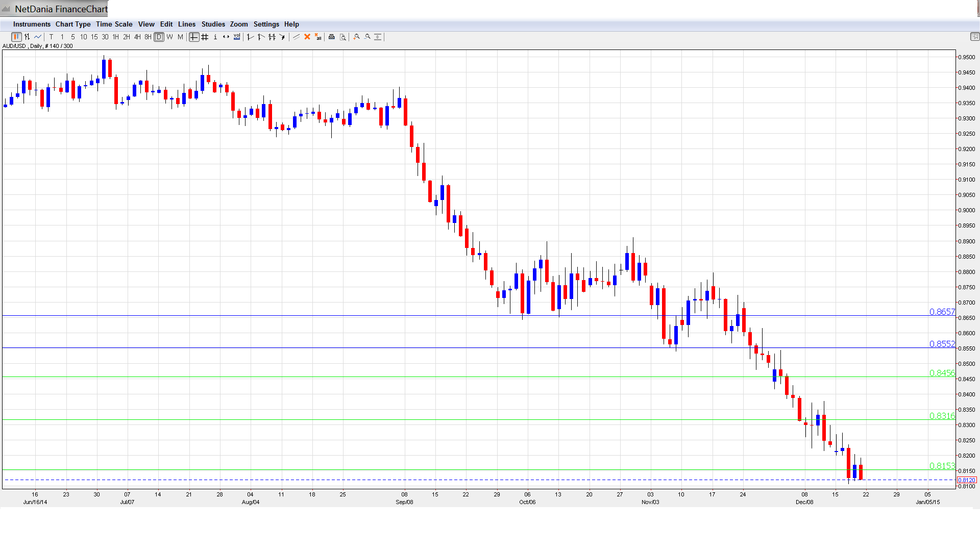This screenshot has height=551, width=980.
Task: Delete selected line with orange X
Action: [x=307, y=37]
